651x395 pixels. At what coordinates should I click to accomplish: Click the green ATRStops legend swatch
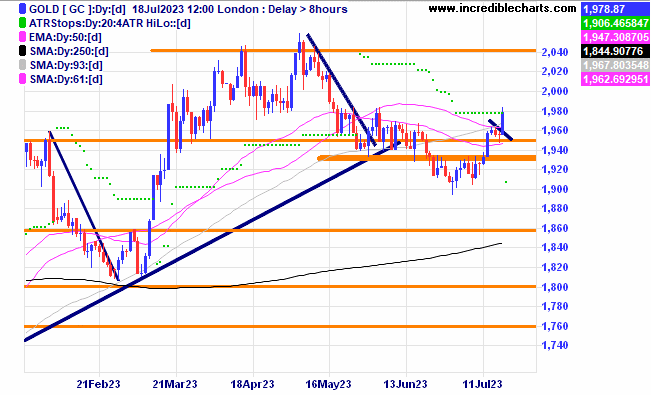pos(22,23)
